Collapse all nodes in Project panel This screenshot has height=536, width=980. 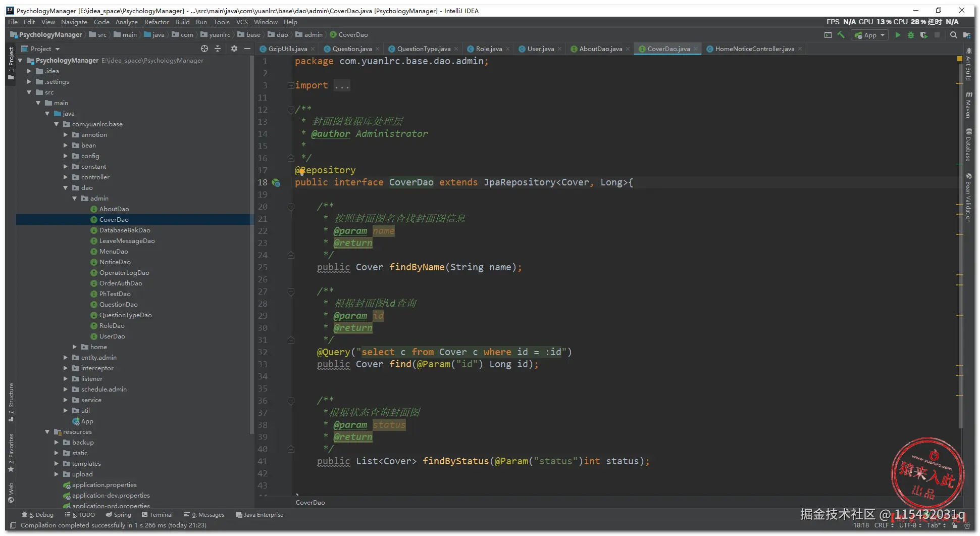[x=218, y=48]
